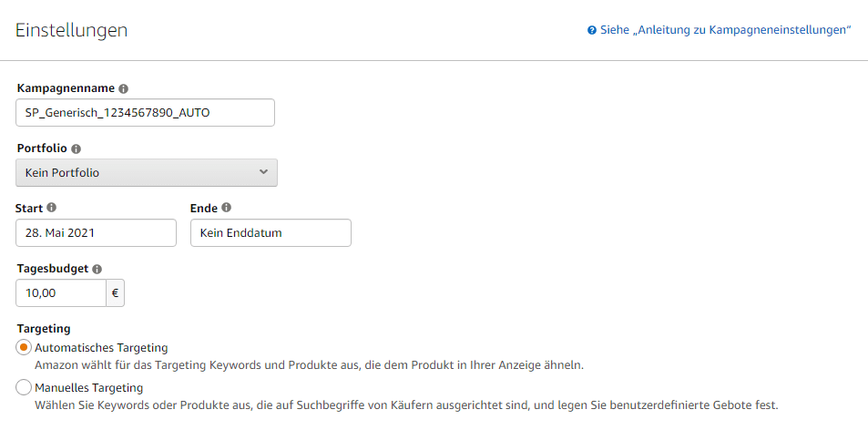Click the chevron arrow in Portfolio selector
This screenshot has height=430, width=868.
263,172
